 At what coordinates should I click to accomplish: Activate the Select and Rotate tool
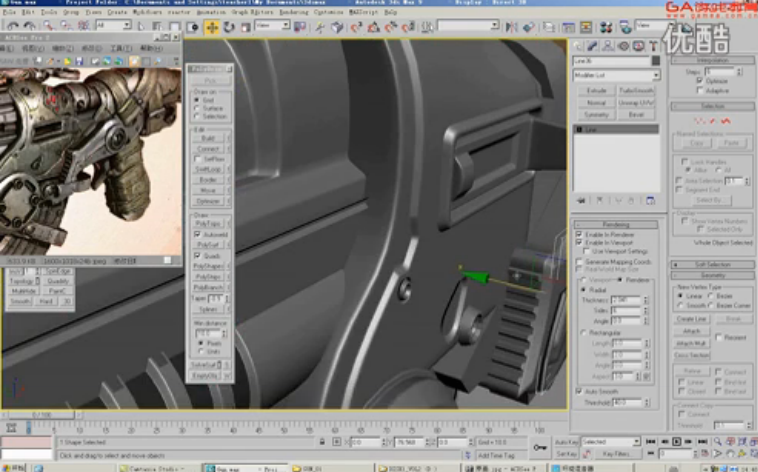(x=229, y=27)
